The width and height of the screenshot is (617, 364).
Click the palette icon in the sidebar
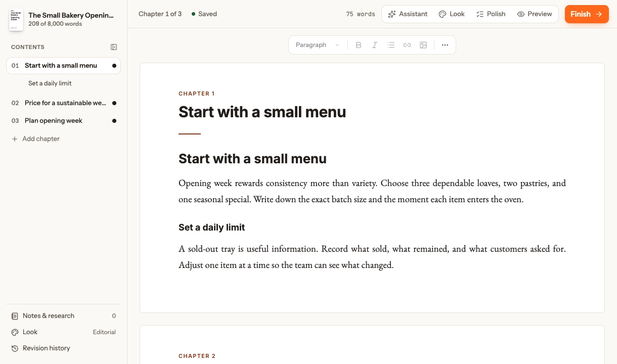pyautogui.click(x=15, y=332)
